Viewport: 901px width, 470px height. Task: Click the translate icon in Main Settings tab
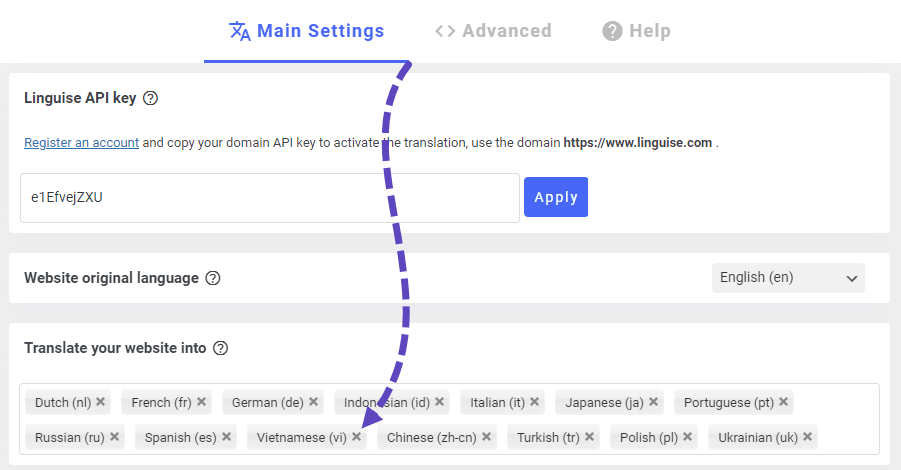click(240, 31)
